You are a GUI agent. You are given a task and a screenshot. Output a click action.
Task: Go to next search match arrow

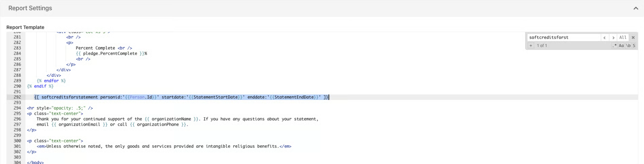[613, 38]
